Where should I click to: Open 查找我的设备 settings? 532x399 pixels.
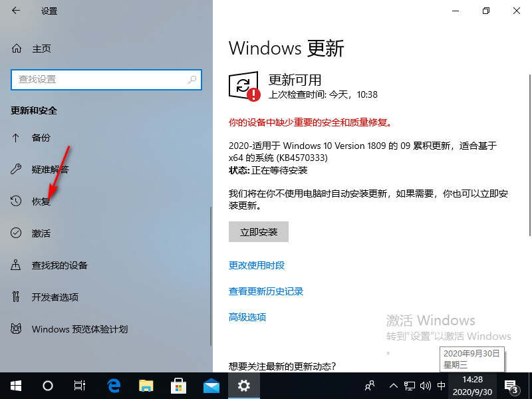point(59,265)
